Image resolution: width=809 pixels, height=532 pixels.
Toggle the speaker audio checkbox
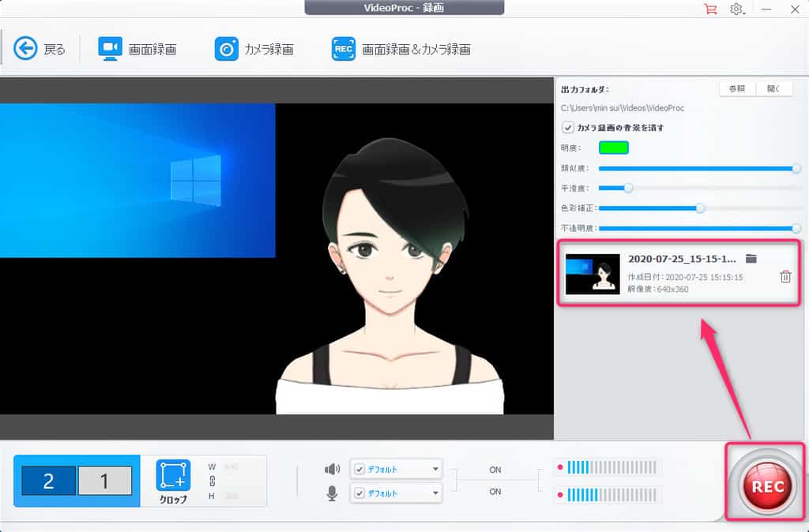click(x=359, y=469)
